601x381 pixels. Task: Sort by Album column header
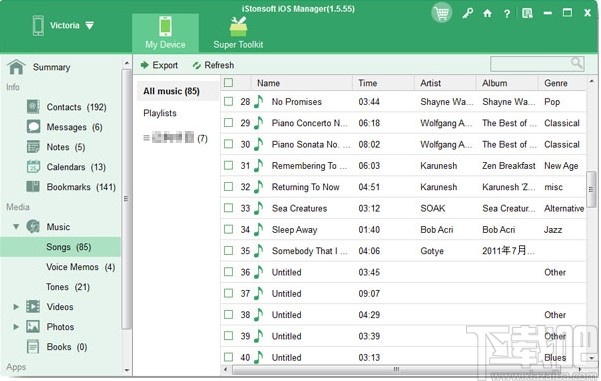pyautogui.click(x=507, y=83)
